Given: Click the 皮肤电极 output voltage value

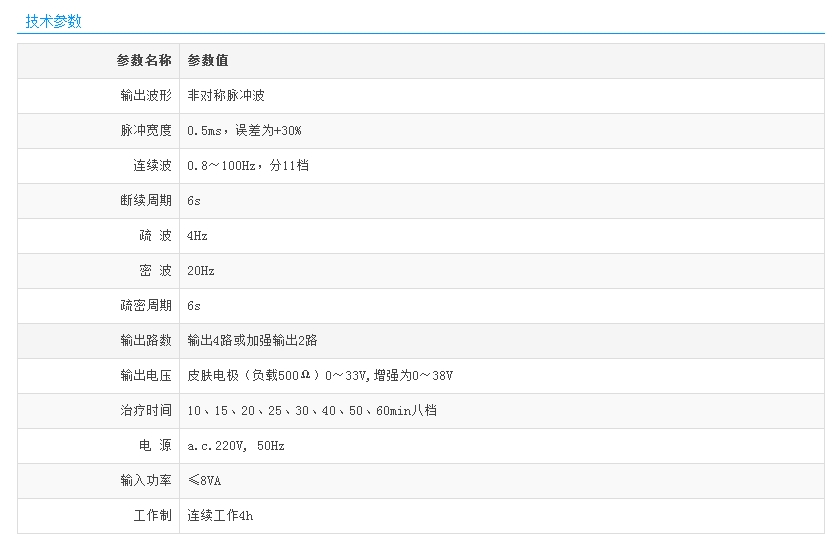Looking at the screenshot, I should click(x=320, y=376).
